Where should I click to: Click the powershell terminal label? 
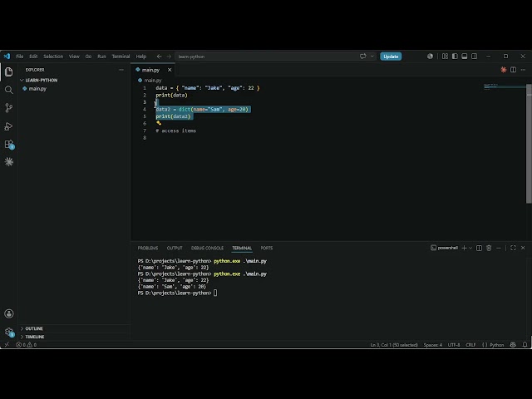(x=444, y=248)
